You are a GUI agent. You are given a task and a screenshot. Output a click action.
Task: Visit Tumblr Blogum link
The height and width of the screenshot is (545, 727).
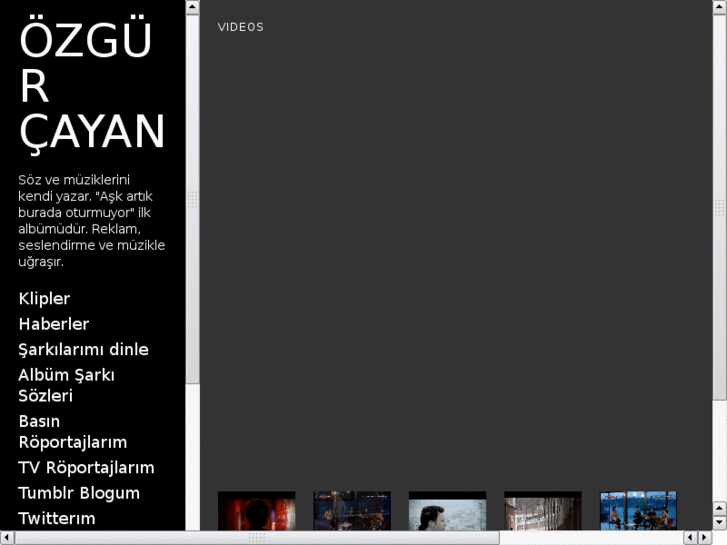[79, 493]
